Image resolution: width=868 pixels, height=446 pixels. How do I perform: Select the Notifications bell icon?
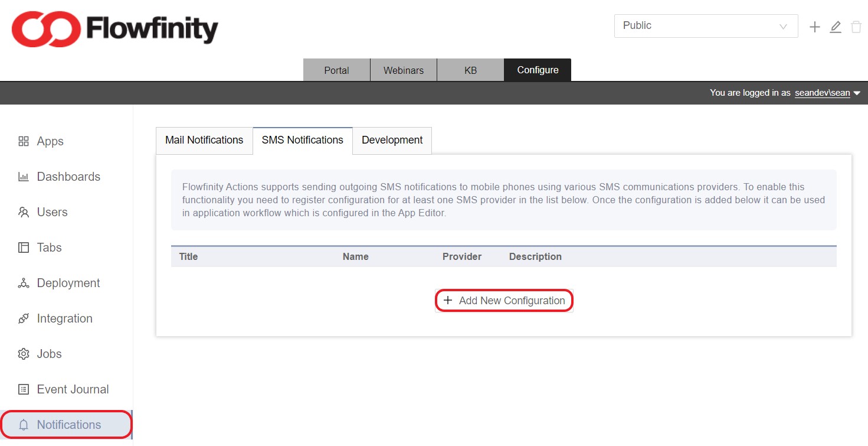pos(24,424)
